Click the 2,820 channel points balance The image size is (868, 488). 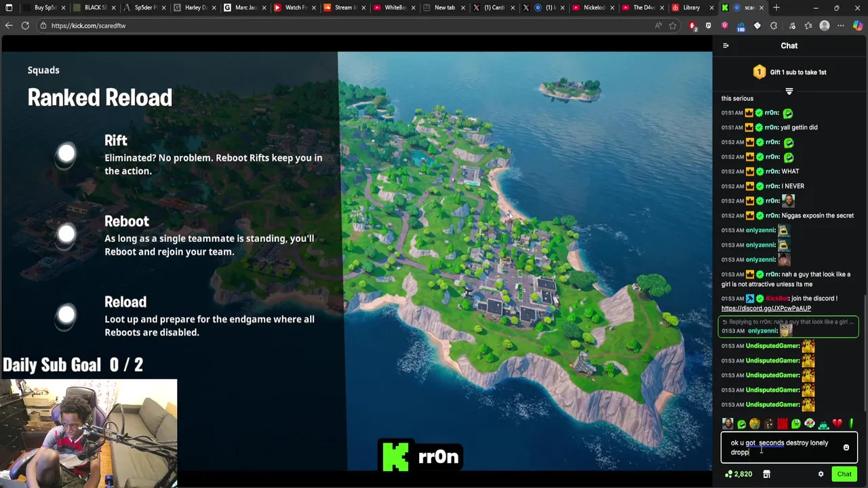[x=738, y=474]
